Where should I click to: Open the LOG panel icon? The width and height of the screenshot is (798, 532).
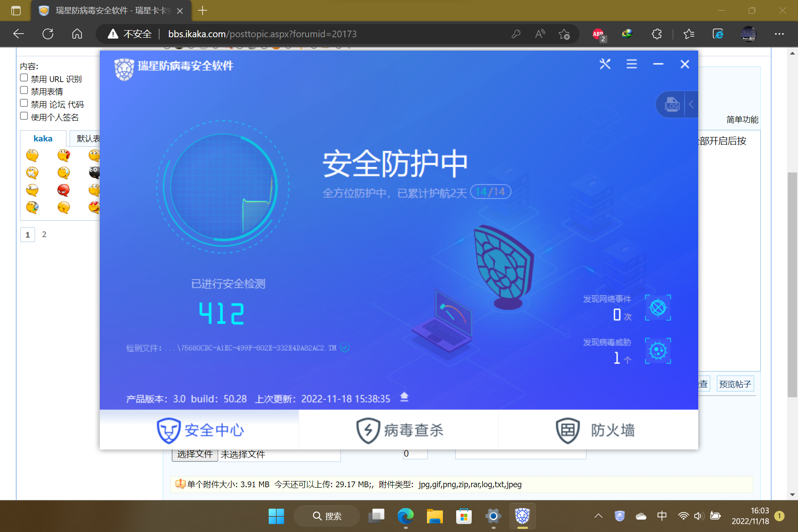672,105
